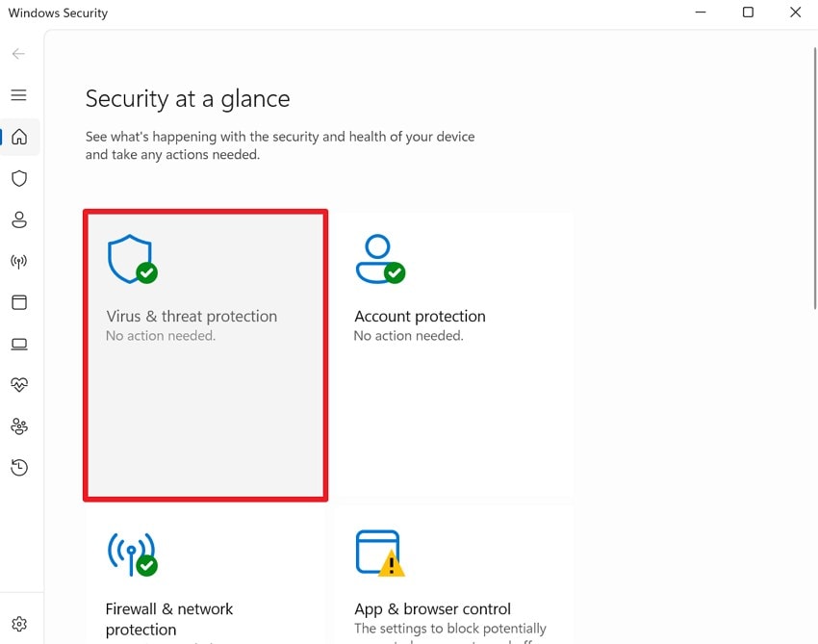Open Device performance & health sidebar icon
818x644 pixels.
pyautogui.click(x=19, y=384)
